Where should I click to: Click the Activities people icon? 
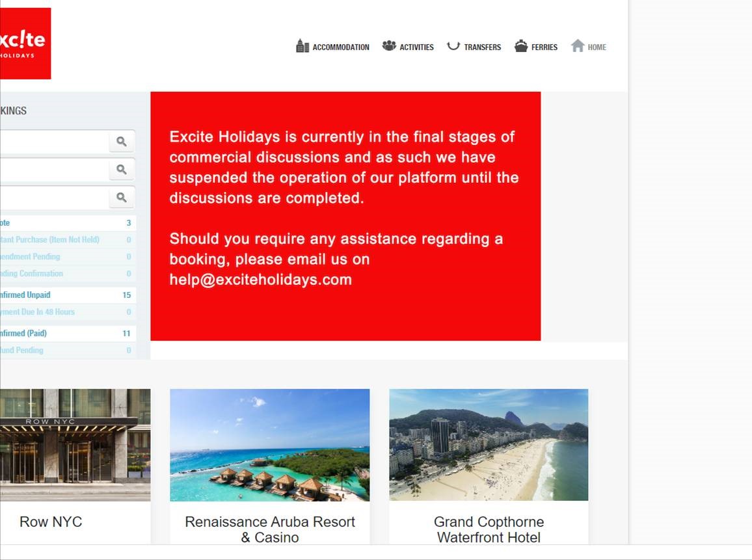pos(389,46)
